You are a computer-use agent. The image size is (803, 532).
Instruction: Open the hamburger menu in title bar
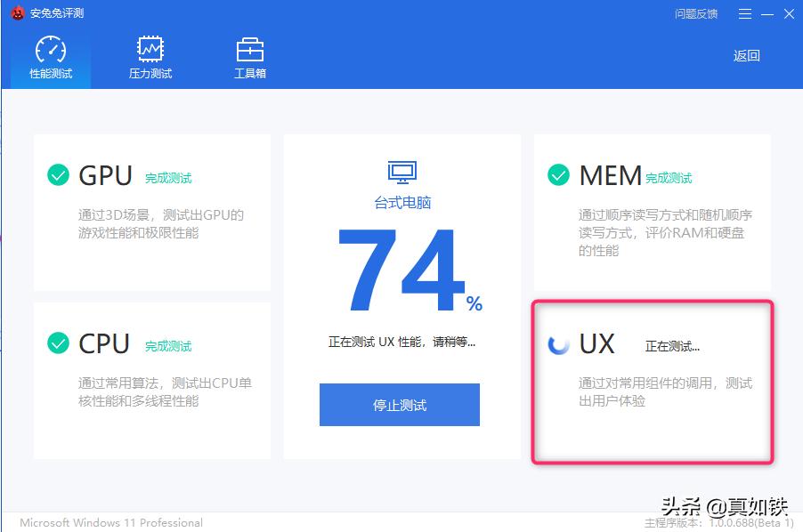744,13
